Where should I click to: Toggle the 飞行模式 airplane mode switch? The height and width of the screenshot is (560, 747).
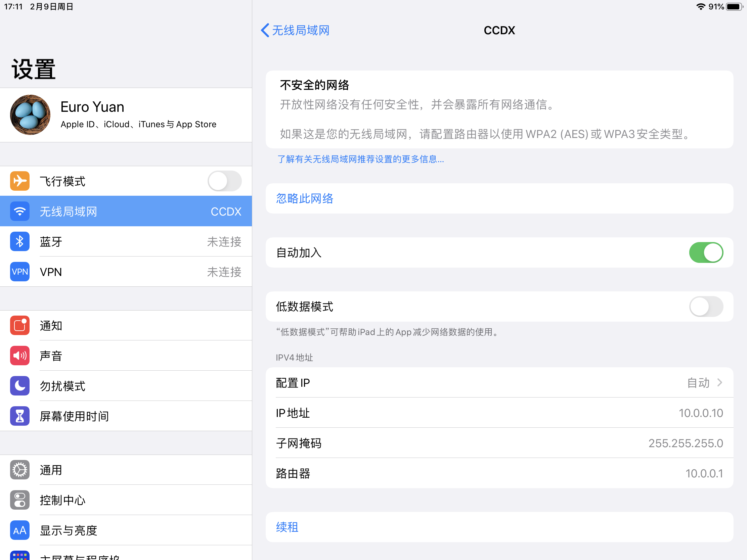point(224,181)
